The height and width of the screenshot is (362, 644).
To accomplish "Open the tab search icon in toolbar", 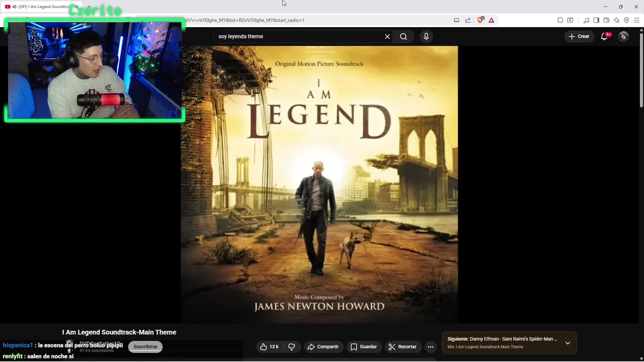I will tap(570, 20).
